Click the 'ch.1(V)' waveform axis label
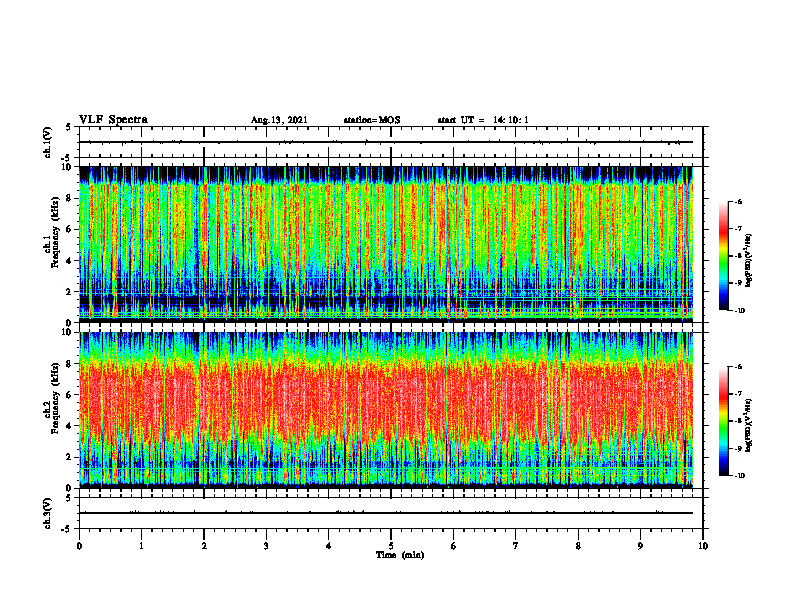This screenshot has width=792, height=612. (47, 142)
